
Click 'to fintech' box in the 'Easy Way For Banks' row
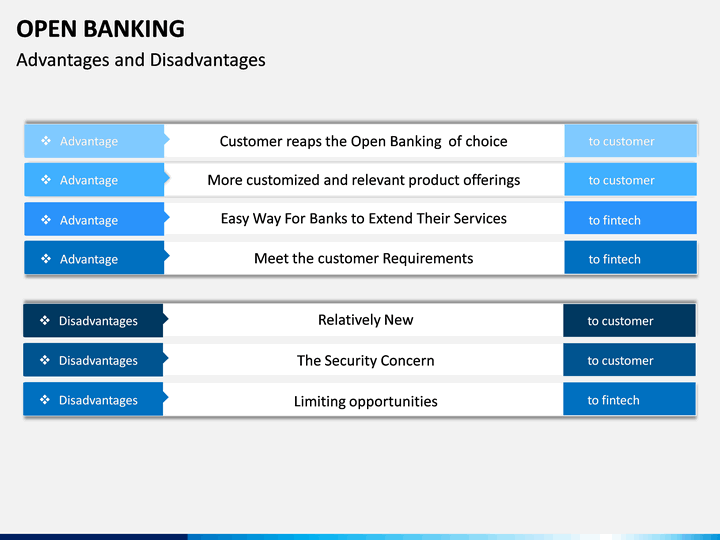630,218
